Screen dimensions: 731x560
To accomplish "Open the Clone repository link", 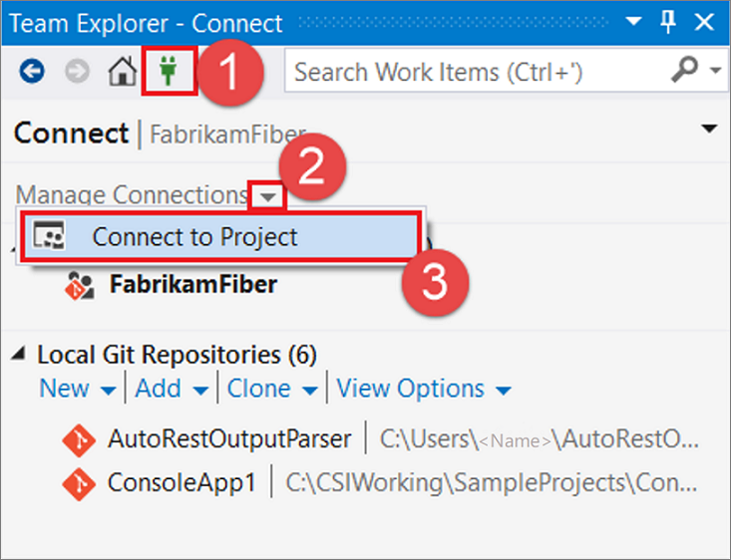I will tap(258, 388).
